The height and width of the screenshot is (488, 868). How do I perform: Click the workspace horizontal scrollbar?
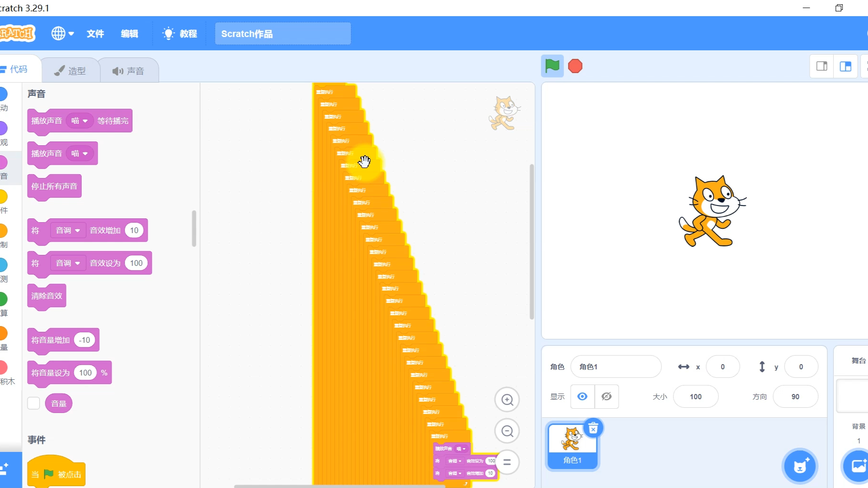pyautogui.click(x=340, y=486)
